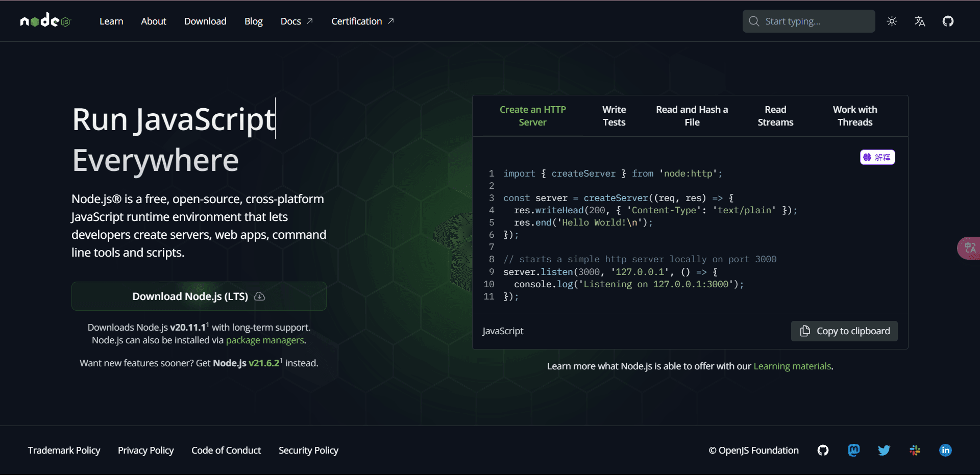Select the Read and Hash a File tab
Screen dimensions: 980x475
[692, 116]
